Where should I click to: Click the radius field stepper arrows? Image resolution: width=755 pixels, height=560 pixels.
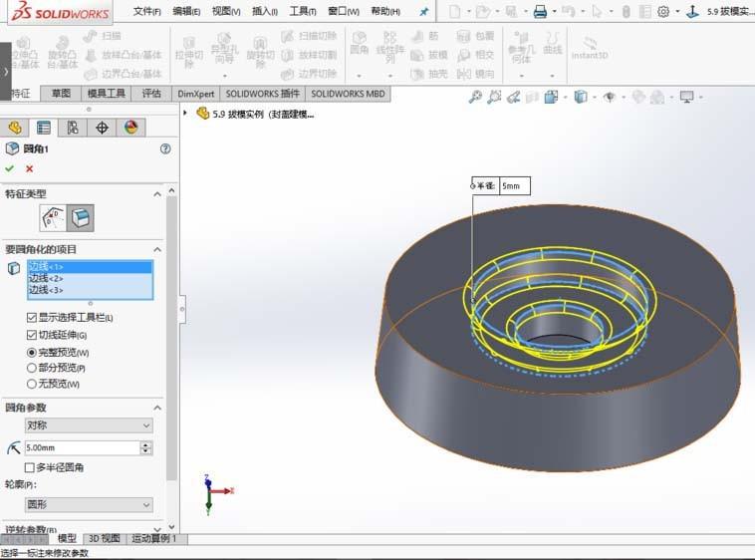tap(146, 447)
